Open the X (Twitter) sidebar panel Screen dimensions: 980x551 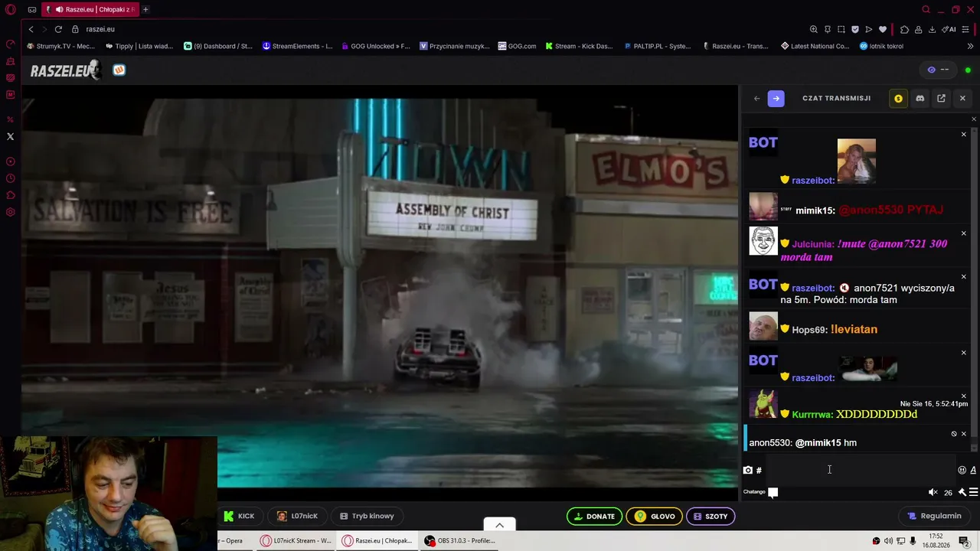tap(11, 136)
